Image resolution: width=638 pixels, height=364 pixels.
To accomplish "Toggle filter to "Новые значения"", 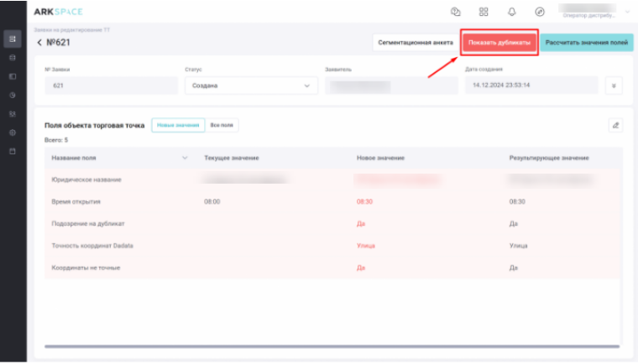I will [178, 125].
